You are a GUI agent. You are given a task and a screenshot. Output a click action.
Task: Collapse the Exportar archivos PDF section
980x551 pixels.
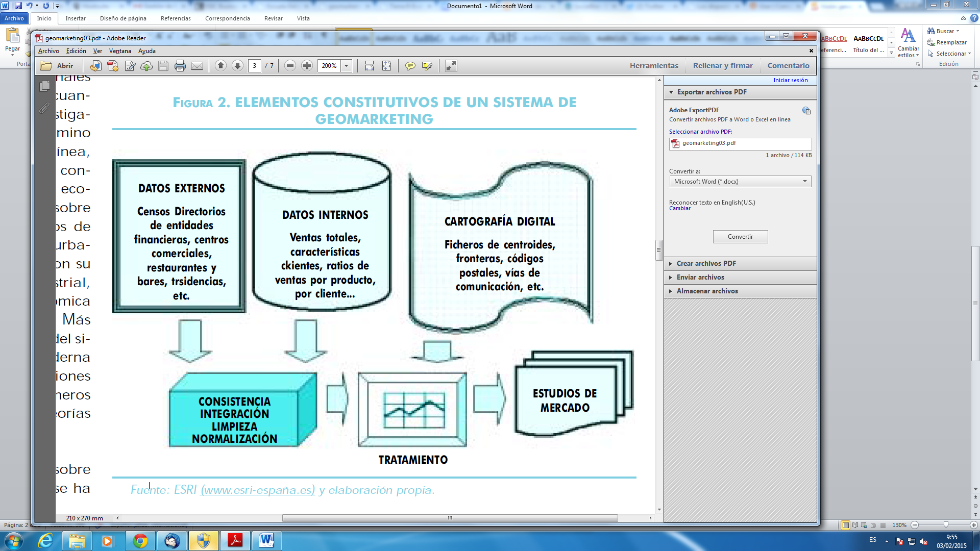coord(740,92)
